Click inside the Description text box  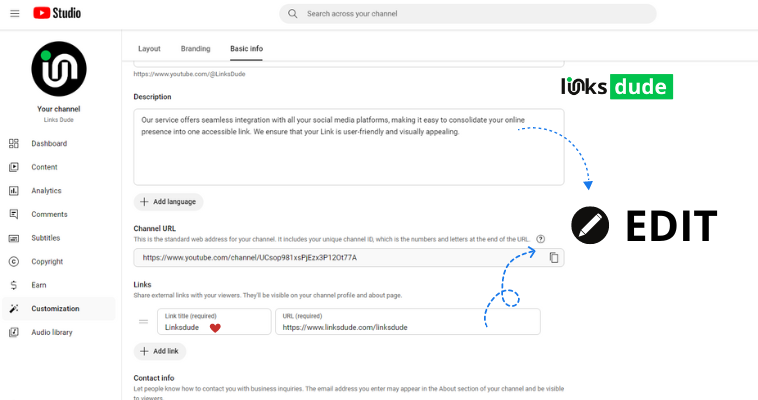click(349, 147)
